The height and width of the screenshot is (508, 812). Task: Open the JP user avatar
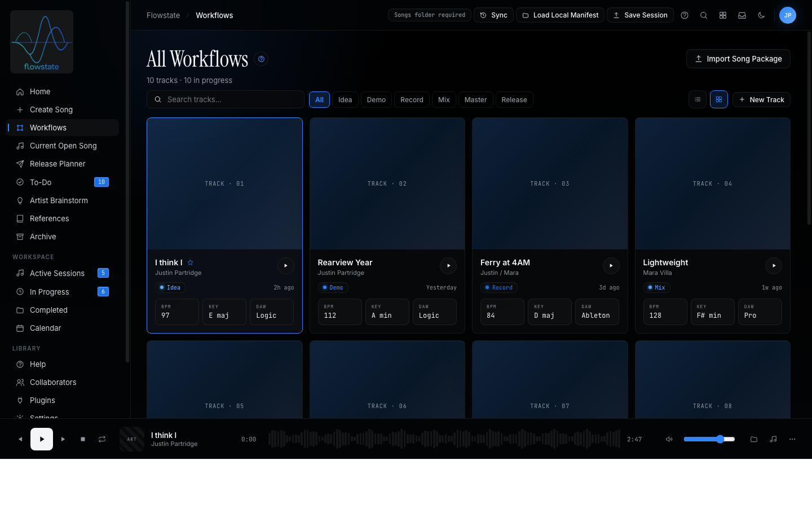point(788,15)
